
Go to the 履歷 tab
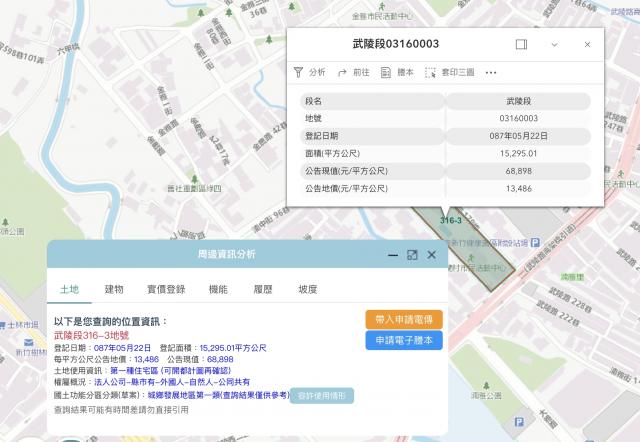(x=262, y=289)
